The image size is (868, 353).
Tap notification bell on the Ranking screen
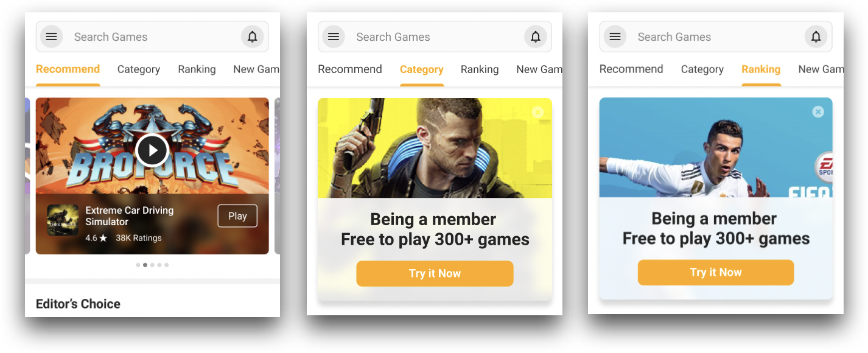(816, 37)
